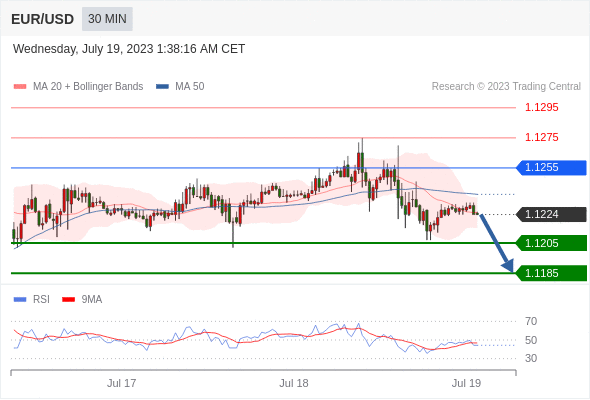Click the 30 MIN timeframe button

[x=107, y=19]
